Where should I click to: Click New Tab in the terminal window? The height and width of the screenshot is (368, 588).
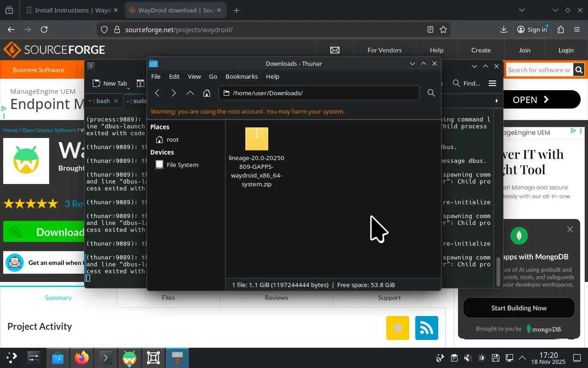(110, 83)
